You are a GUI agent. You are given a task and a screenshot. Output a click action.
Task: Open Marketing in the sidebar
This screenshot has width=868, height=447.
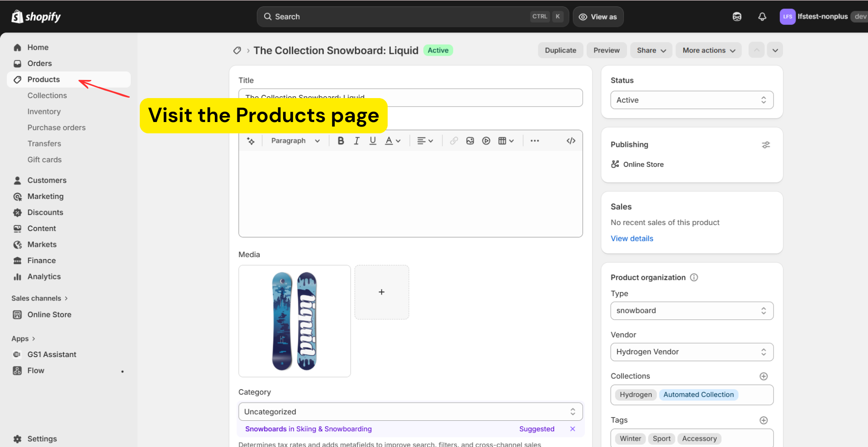[69, 197]
